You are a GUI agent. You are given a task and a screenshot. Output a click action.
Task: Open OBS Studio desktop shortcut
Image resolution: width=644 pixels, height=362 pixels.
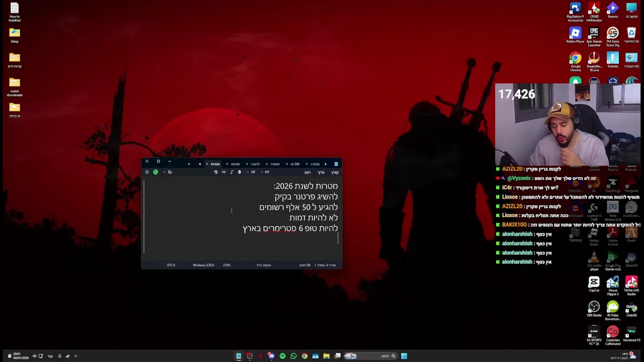coord(594,309)
